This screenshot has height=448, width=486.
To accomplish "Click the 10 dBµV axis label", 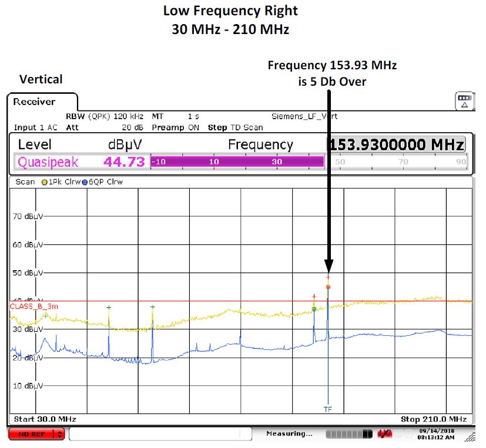I will [x=28, y=386].
